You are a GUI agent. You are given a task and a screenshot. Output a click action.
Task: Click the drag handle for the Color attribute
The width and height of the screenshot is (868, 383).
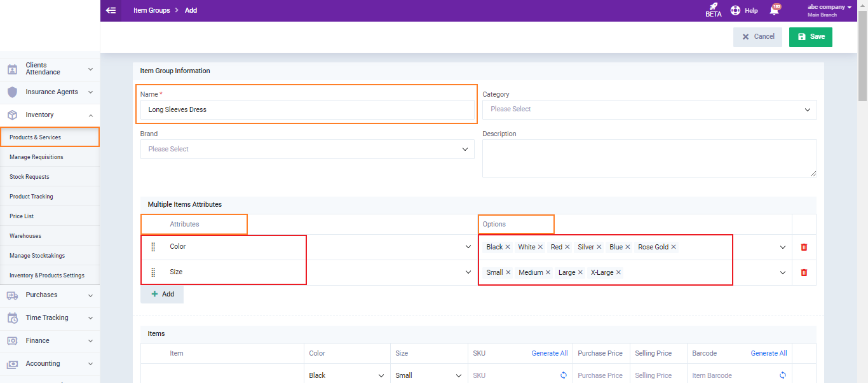pyautogui.click(x=153, y=247)
